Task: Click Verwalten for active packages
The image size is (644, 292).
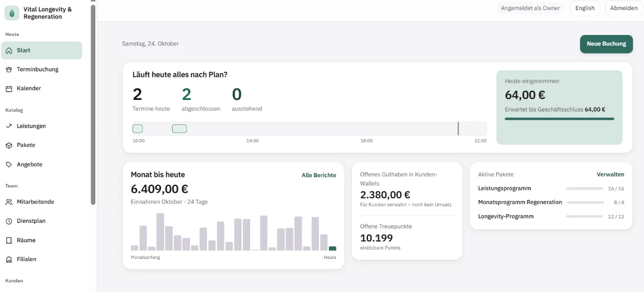Action: 610,175
